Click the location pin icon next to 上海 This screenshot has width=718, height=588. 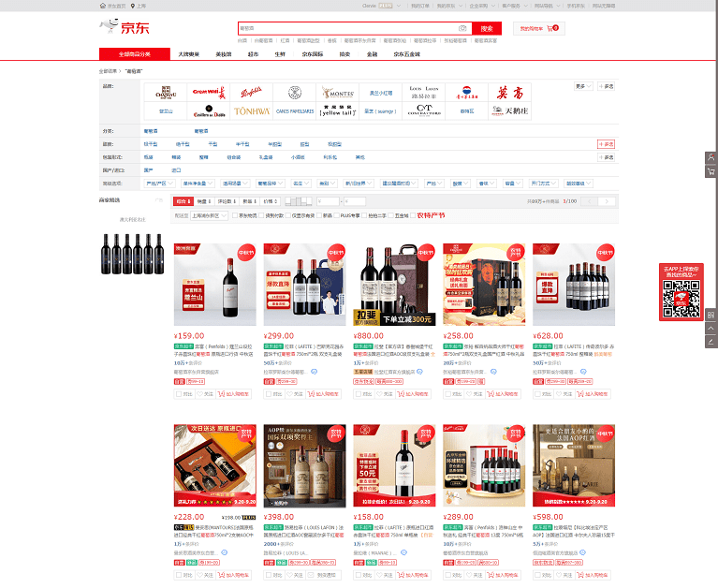133,6
